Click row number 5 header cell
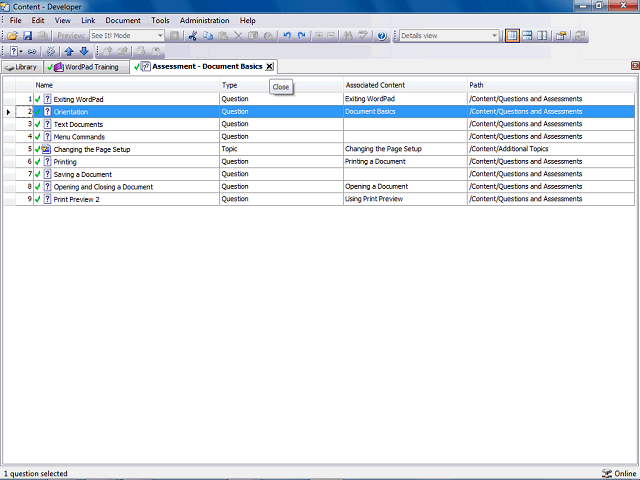Image resolution: width=640 pixels, height=480 pixels. 24,149
